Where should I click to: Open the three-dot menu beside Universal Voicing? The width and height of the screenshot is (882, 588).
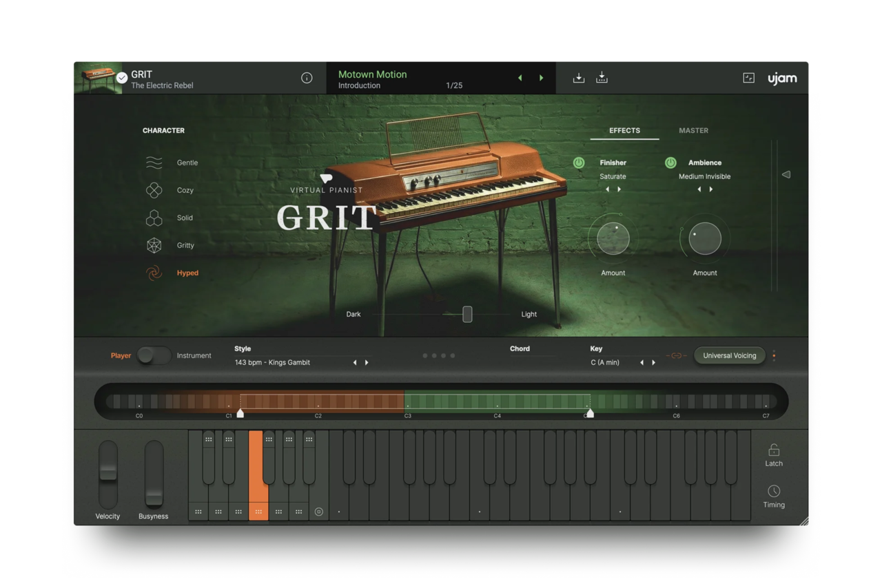pyautogui.click(x=774, y=356)
